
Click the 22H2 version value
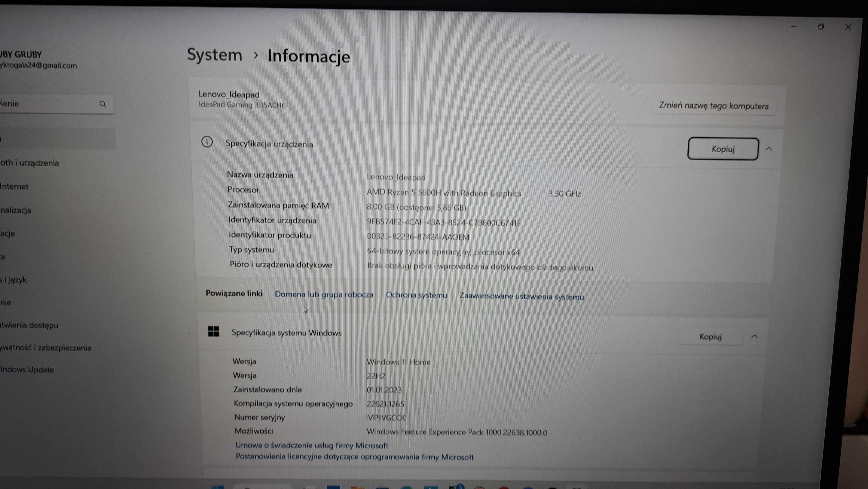click(376, 376)
